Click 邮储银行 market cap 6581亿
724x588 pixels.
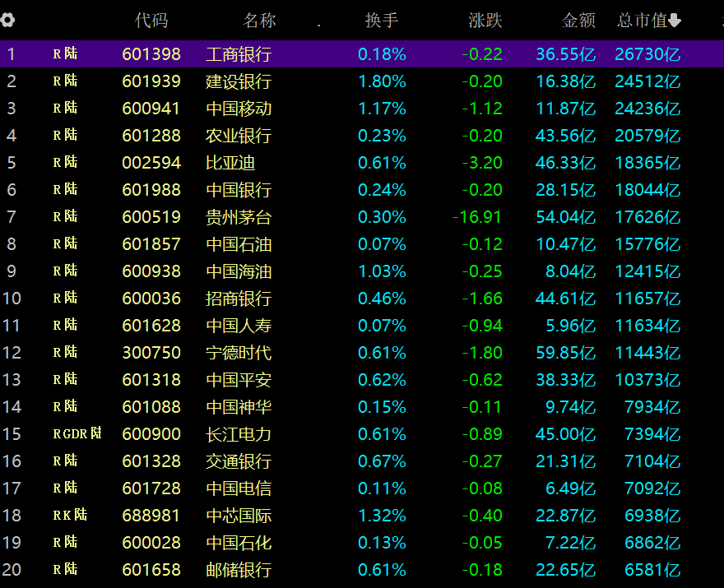click(653, 570)
